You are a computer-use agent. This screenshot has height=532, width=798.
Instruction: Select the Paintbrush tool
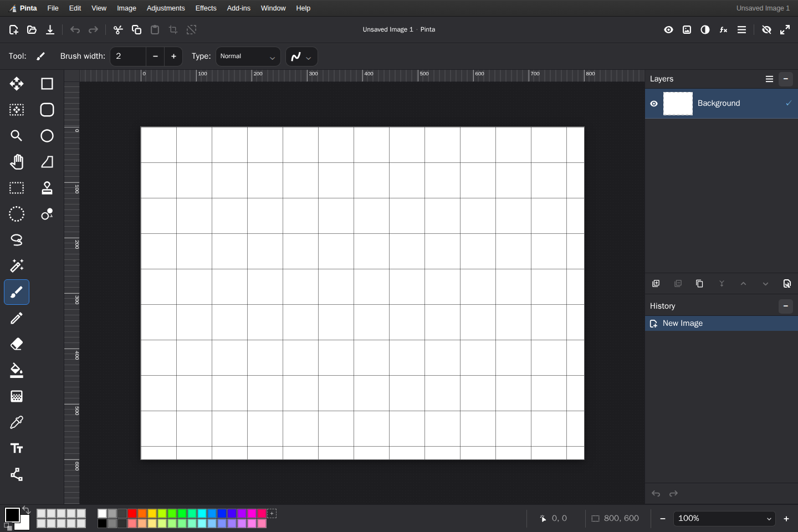point(17,292)
